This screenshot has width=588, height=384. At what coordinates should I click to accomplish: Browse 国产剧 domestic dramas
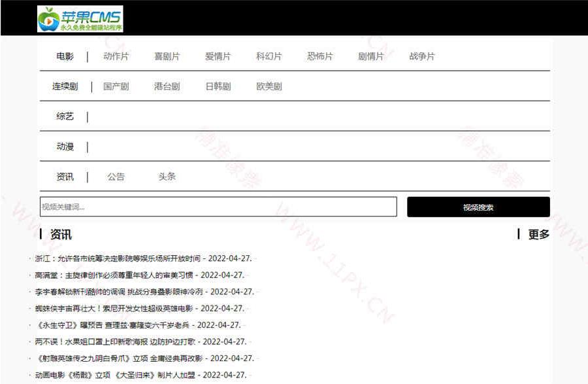coord(116,86)
